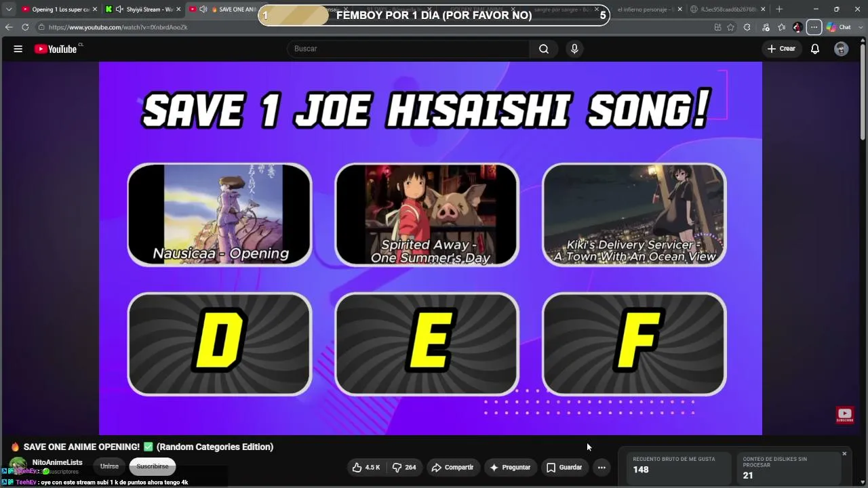This screenshot has width=868, height=488.
Task: Open the browser profile avatar
Action: pyautogui.click(x=797, y=27)
